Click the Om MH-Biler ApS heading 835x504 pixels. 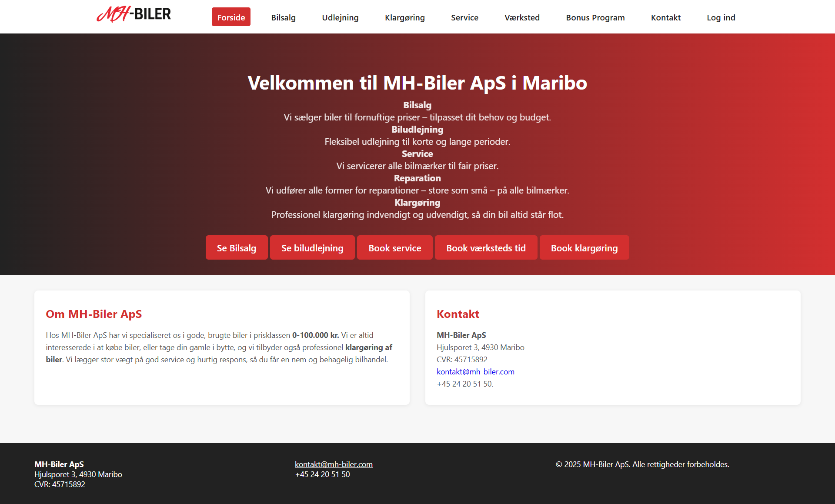[94, 314]
